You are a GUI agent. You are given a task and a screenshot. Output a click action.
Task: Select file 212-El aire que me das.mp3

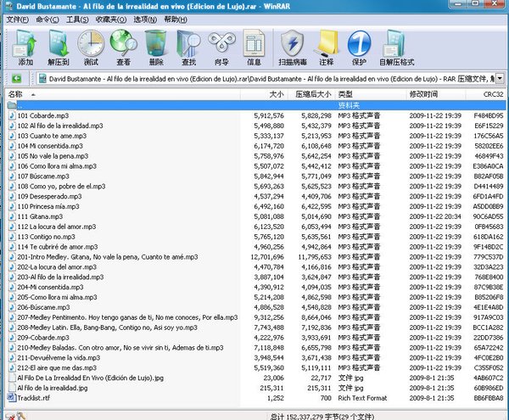57,367
